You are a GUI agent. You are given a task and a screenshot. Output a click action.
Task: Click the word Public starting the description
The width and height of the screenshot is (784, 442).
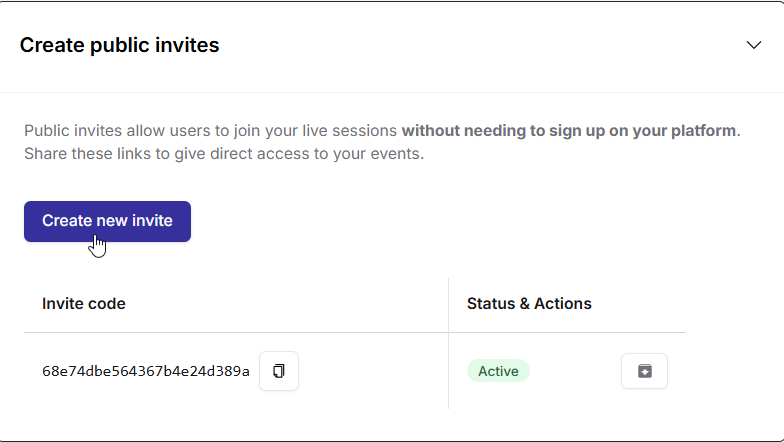click(x=47, y=130)
